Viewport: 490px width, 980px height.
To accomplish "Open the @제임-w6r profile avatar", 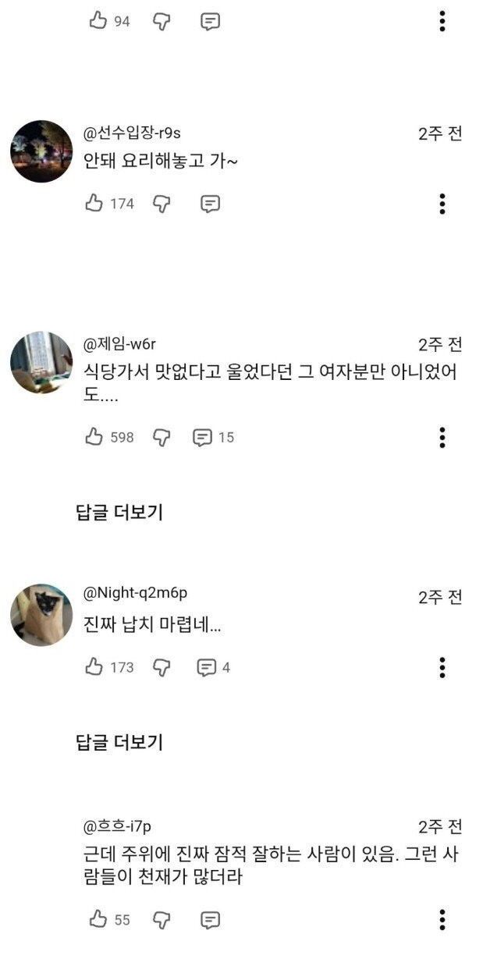I will [41, 363].
